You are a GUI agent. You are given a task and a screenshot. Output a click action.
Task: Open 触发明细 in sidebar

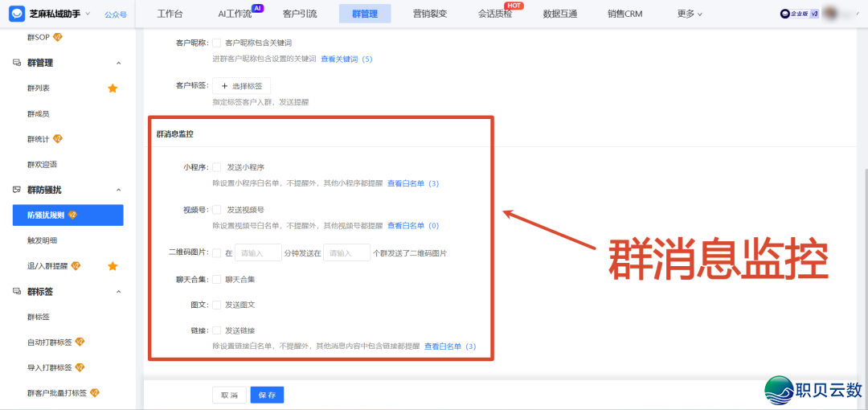pos(42,240)
